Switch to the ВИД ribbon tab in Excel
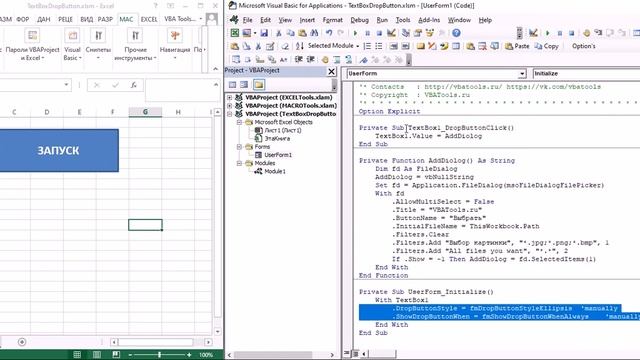Viewport: 640px width, 360px height. [x=87, y=19]
